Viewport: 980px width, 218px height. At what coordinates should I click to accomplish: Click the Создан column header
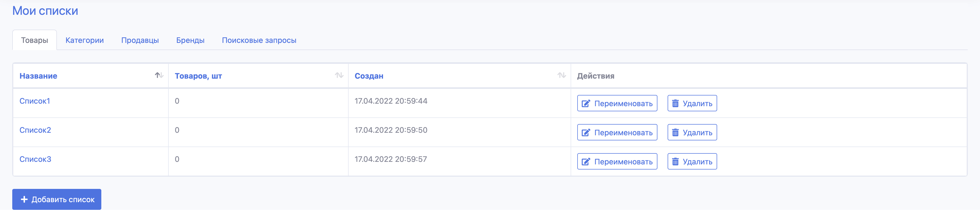pos(369,75)
